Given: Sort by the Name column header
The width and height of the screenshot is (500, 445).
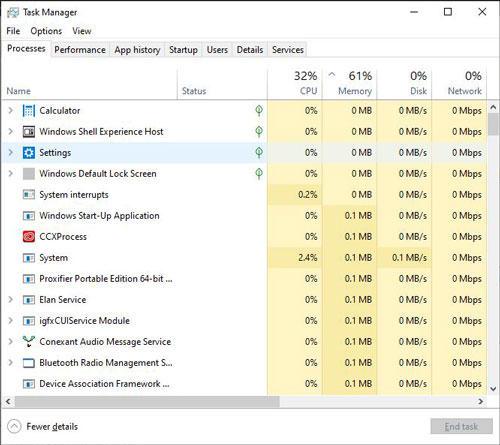Looking at the screenshot, I should pos(89,84).
